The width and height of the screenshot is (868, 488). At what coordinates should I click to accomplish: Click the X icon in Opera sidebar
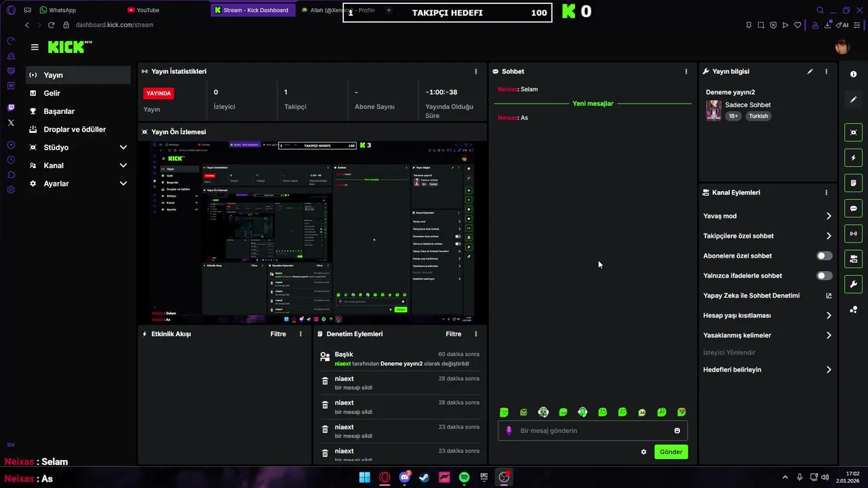pos(11,123)
